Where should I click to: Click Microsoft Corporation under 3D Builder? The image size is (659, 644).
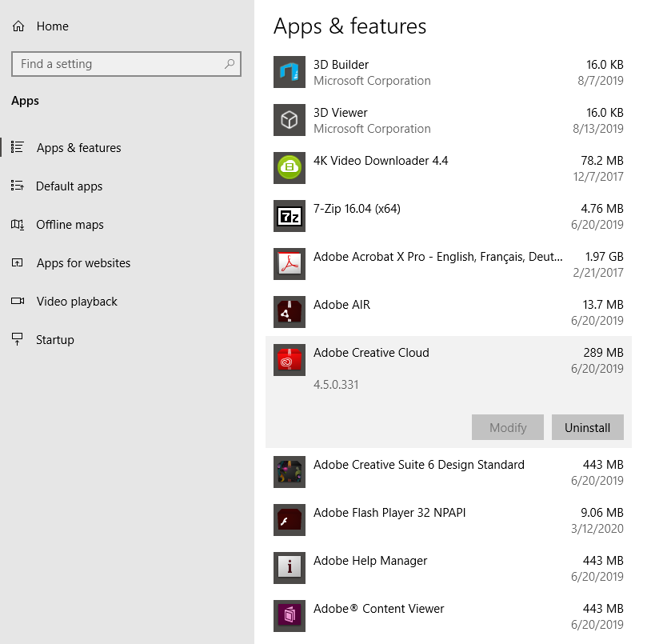372,81
